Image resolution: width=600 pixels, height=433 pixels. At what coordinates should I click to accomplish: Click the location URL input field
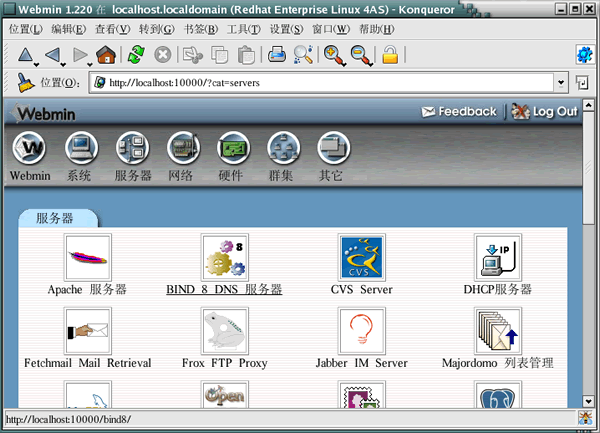click(323, 83)
